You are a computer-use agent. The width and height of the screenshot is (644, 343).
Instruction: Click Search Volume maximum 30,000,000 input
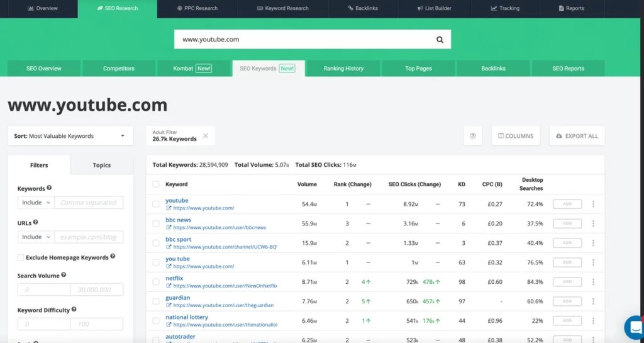pos(96,290)
